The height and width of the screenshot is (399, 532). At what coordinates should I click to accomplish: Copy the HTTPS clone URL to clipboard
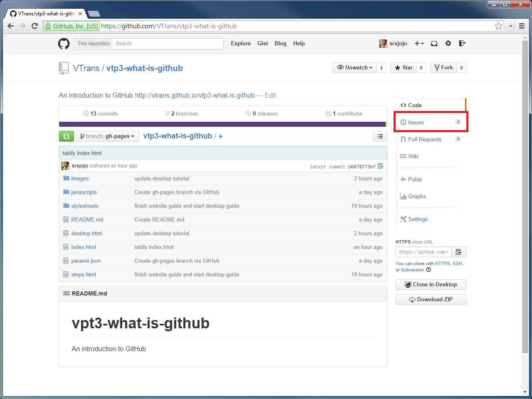[459, 252]
